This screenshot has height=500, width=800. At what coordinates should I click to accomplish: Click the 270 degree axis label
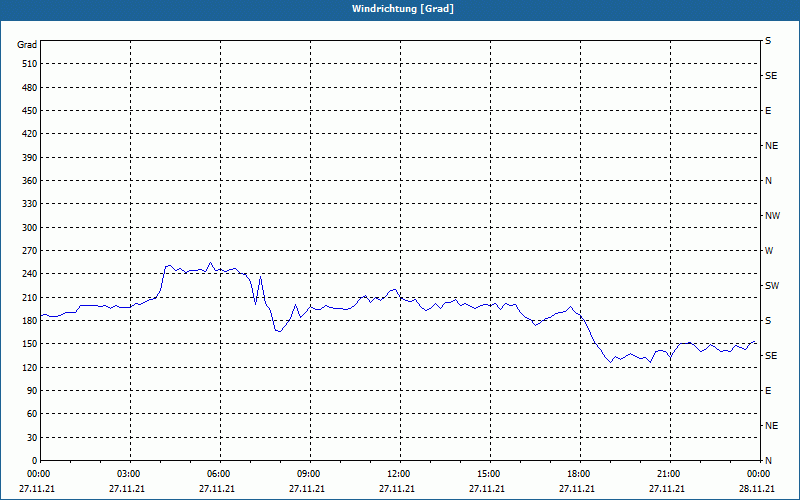point(29,251)
